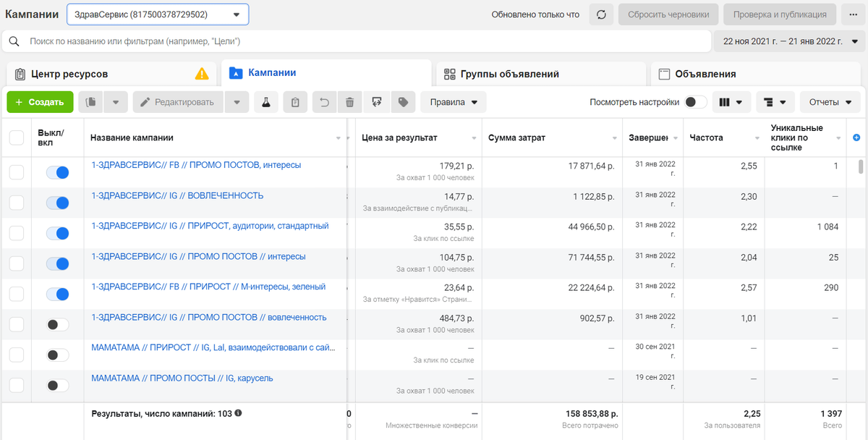
Task: Select the Кампании tab
Action: coord(326,73)
